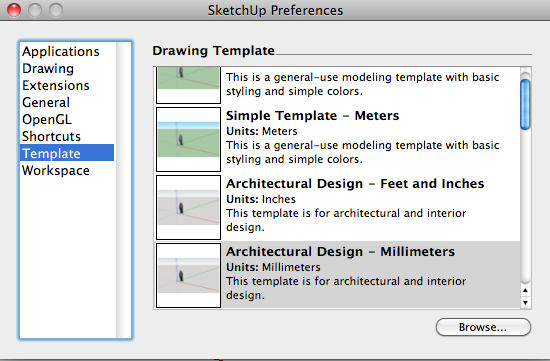Select the Drawing preferences category
The width and height of the screenshot is (550, 361).
click(x=48, y=68)
